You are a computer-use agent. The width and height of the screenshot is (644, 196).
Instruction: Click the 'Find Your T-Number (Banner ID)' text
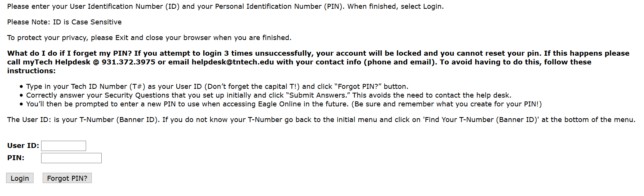481,120
